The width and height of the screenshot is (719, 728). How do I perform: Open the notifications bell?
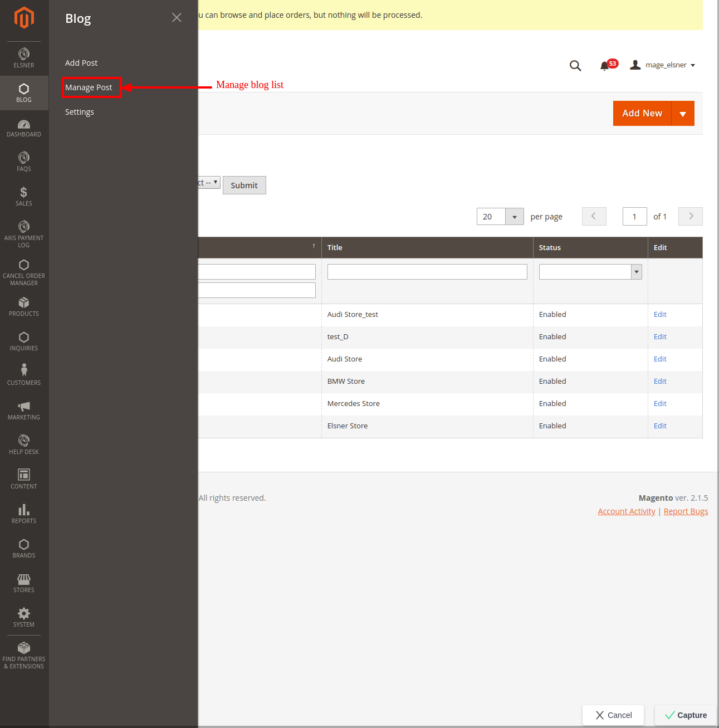[605, 66]
